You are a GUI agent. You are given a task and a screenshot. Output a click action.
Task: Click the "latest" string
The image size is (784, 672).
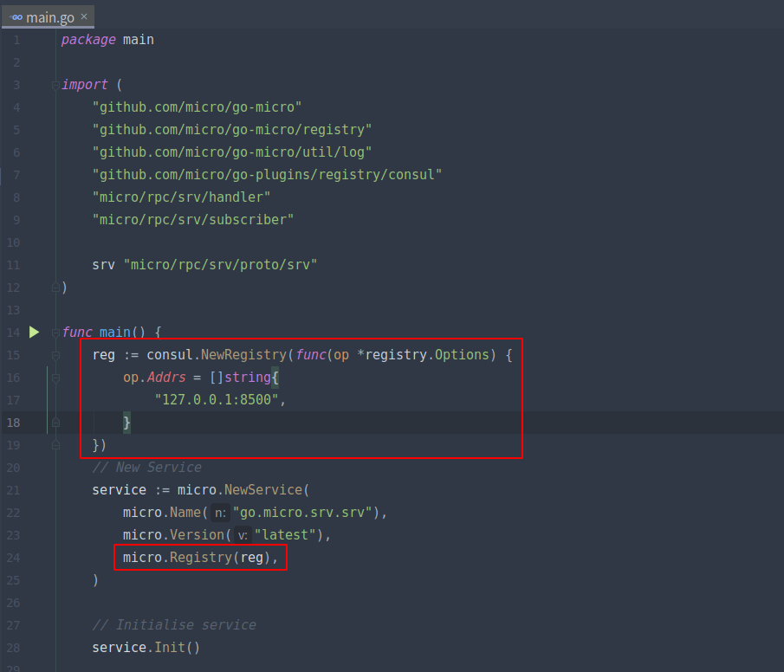click(x=285, y=534)
